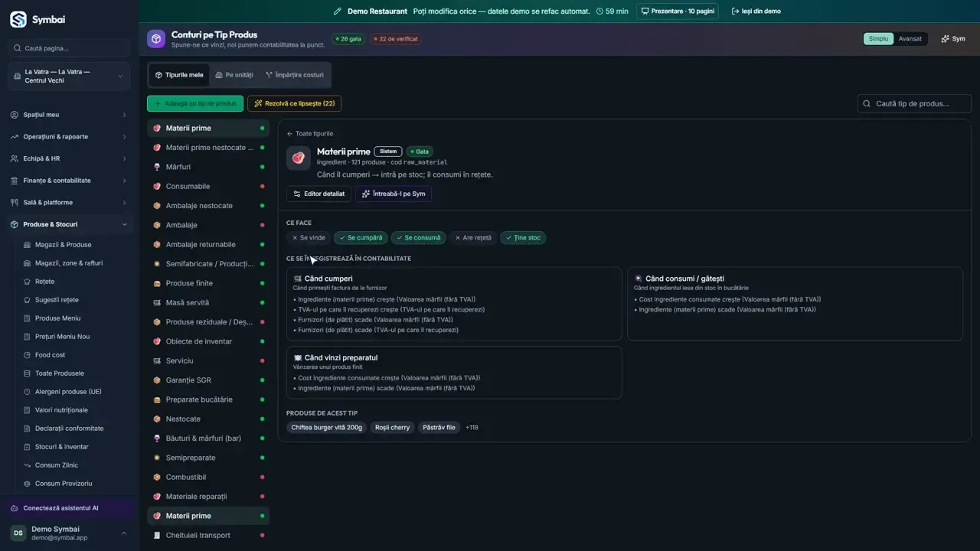Viewport: 980px width, 551px height.
Task: Toggle the Se consumă chip
Action: coord(419,238)
